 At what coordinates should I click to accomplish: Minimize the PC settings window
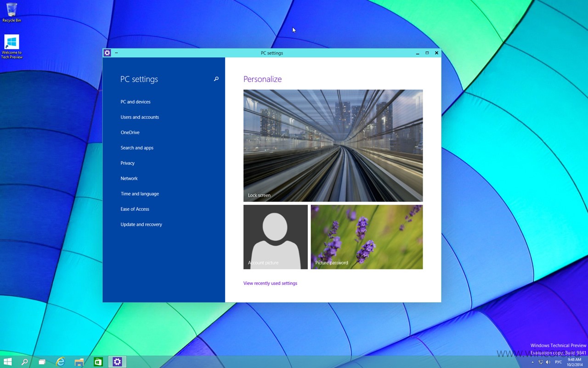click(x=418, y=53)
